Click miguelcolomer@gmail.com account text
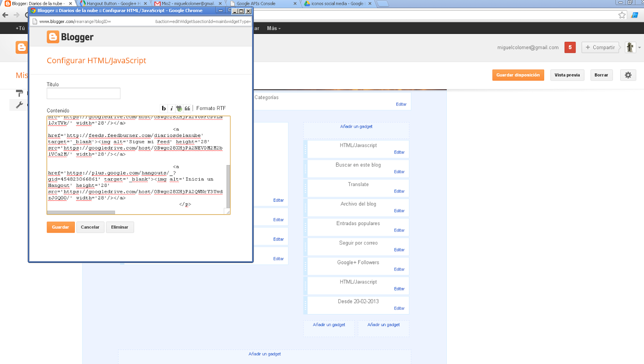 pos(528,48)
